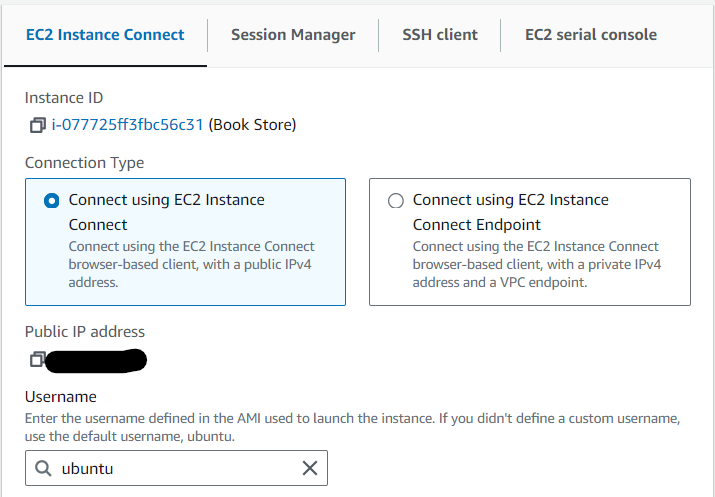Clear the ubuntu username with X icon
The width and height of the screenshot is (715, 497).
(310, 468)
